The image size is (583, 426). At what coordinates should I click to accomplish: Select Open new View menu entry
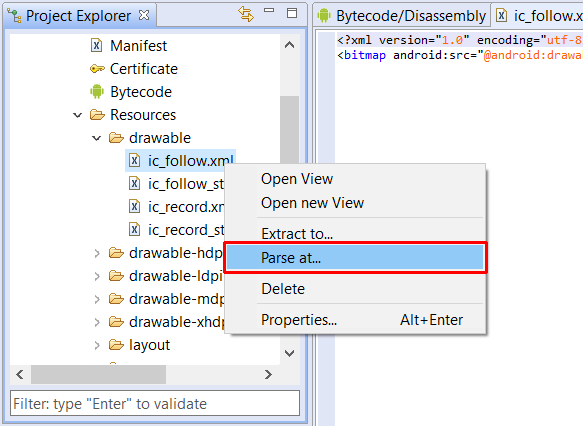coord(312,203)
